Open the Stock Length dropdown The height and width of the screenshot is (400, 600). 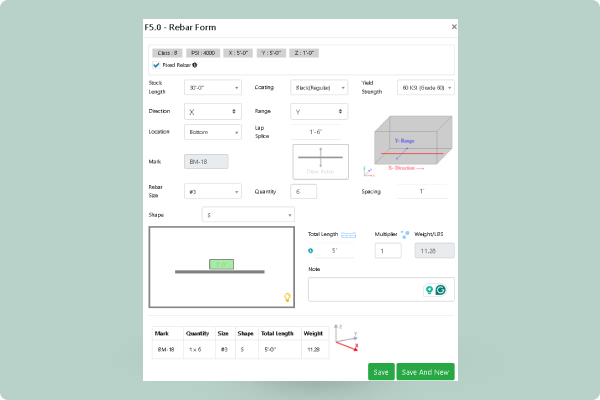(x=212, y=87)
